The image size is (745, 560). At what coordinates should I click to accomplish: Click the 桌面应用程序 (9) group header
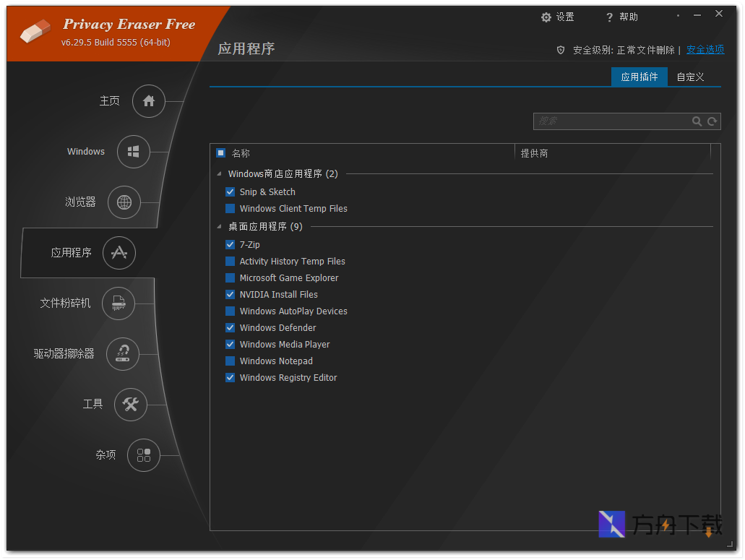265,227
